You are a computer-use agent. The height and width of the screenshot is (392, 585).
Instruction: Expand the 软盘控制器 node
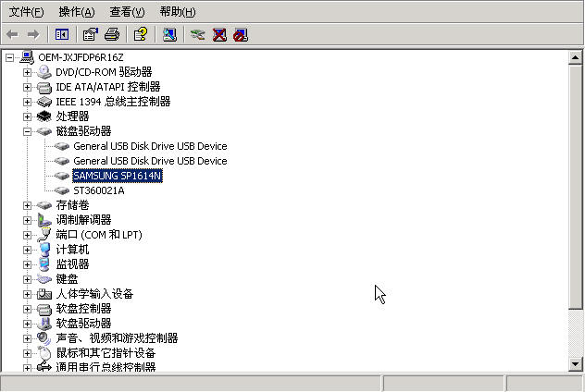[x=27, y=309]
